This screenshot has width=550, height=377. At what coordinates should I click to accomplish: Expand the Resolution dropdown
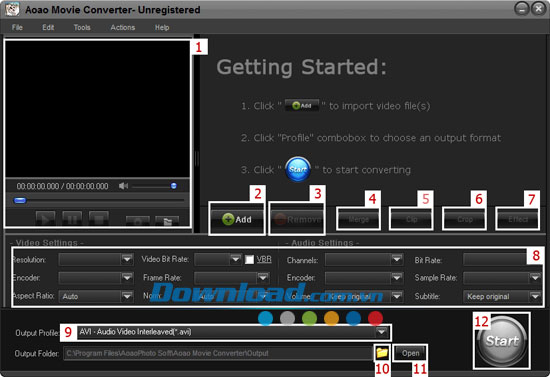click(x=127, y=259)
